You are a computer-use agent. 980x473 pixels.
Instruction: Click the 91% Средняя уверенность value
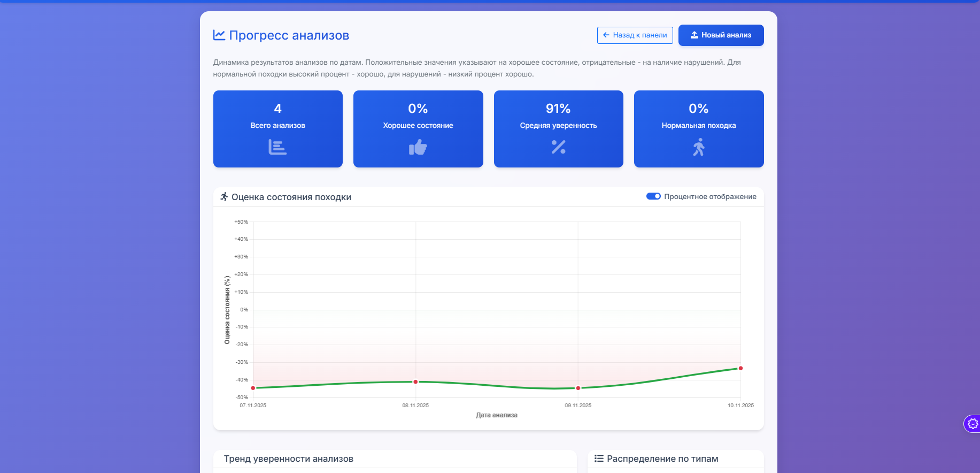coord(558,109)
